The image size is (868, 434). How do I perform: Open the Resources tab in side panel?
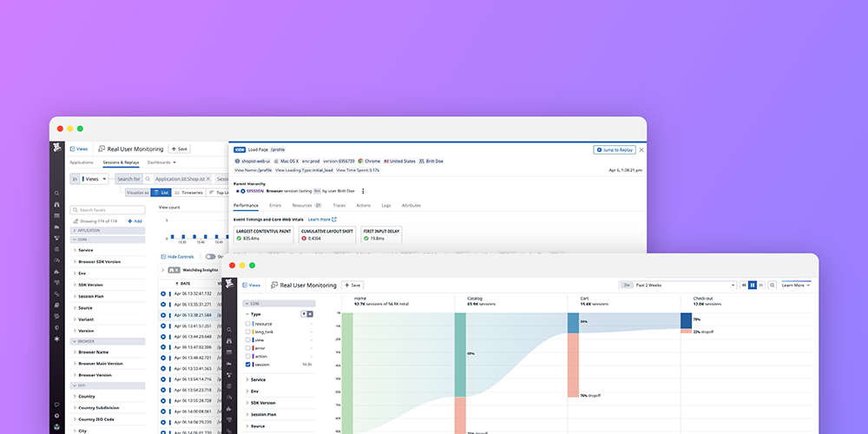(306, 206)
